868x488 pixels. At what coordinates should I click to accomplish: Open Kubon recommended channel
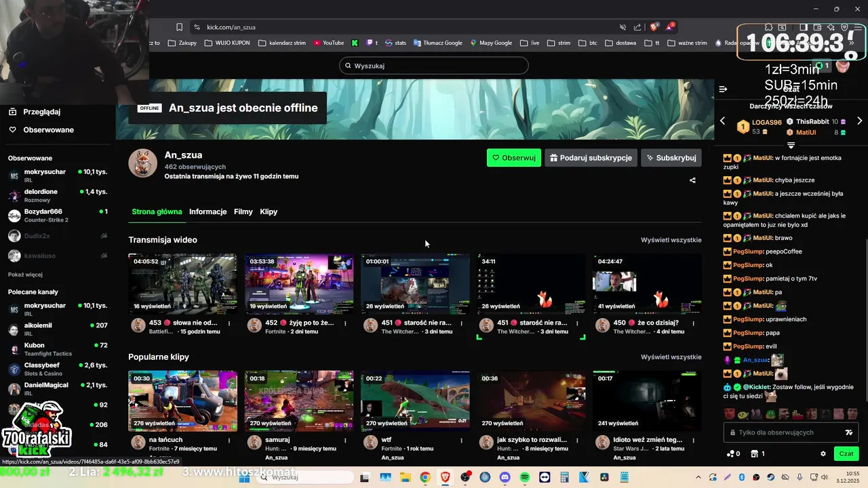click(58, 349)
